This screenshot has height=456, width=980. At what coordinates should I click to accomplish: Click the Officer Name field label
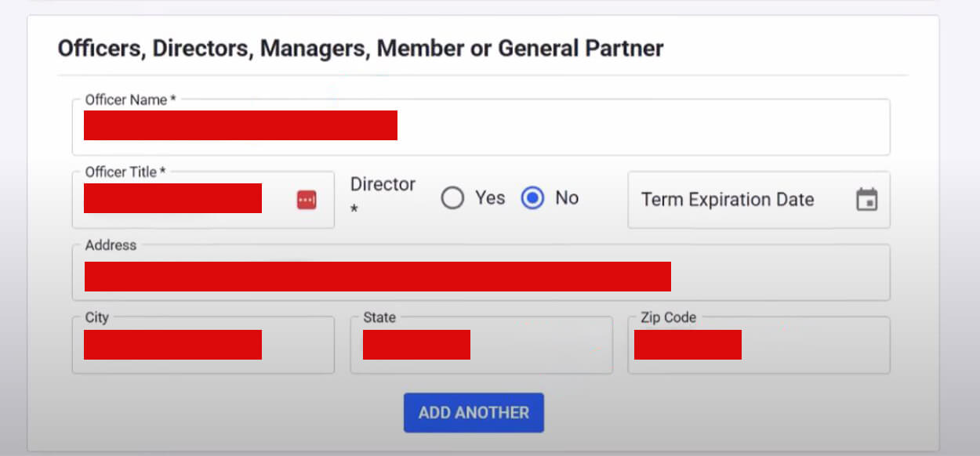tap(127, 100)
